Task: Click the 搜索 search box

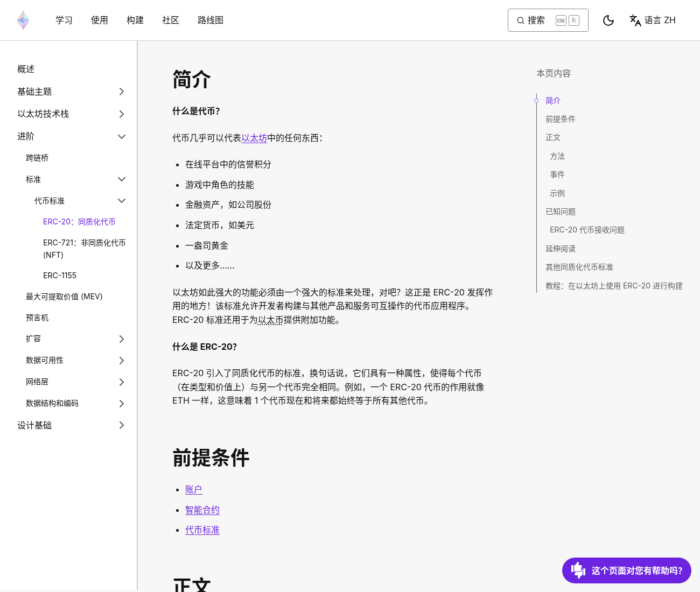Action: click(x=548, y=20)
